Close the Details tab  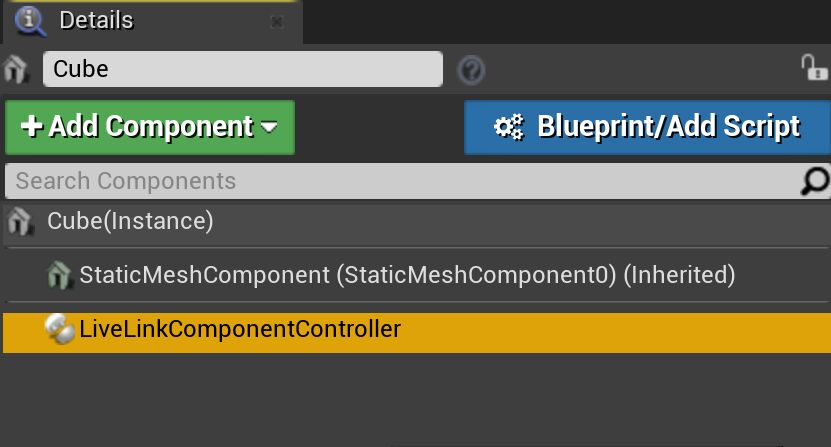(277, 21)
